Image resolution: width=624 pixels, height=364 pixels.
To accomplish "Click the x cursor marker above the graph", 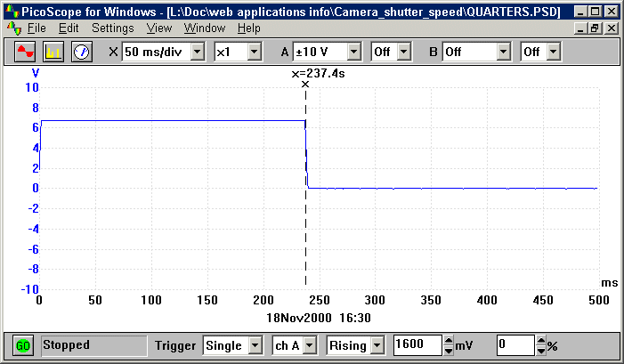I will [x=305, y=85].
